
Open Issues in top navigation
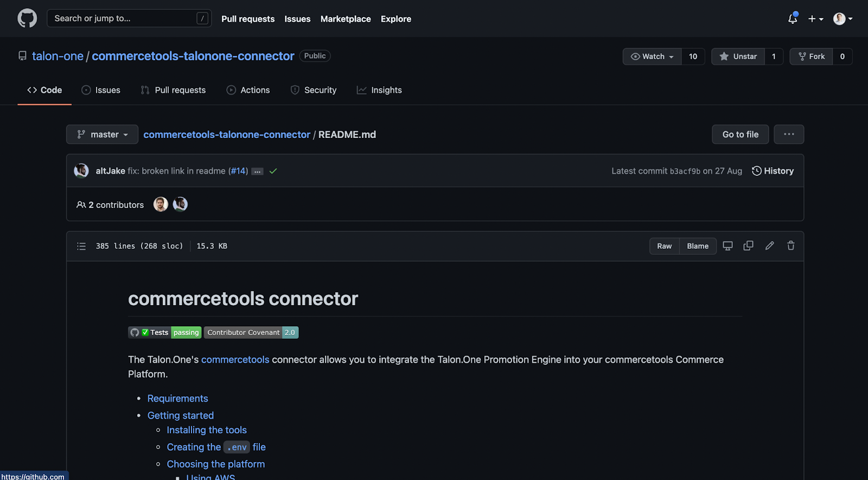click(297, 18)
